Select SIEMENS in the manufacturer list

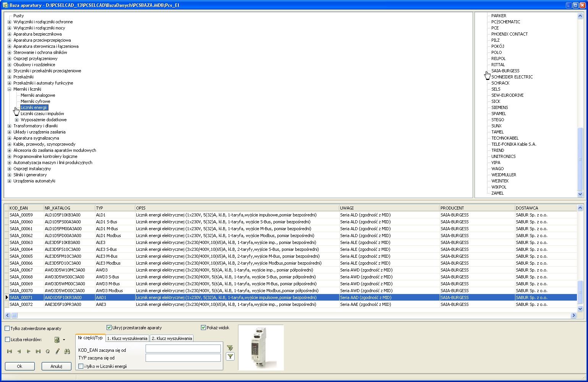(x=500, y=107)
